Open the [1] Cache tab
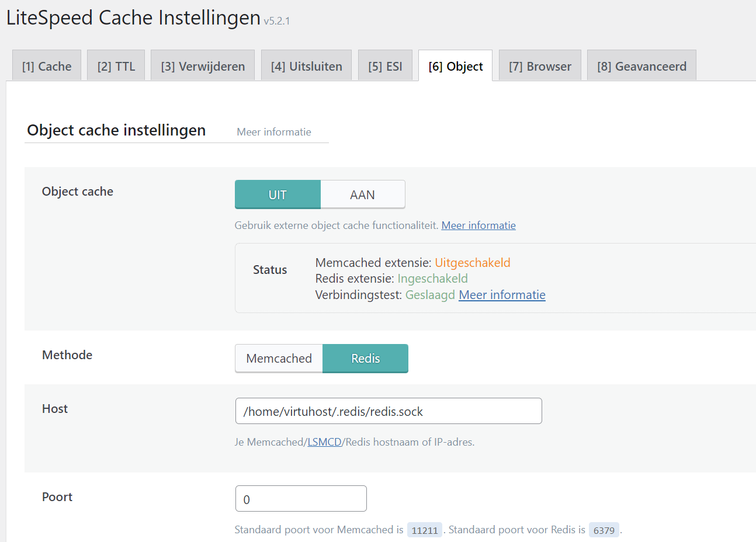The width and height of the screenshot is (756, 542). coord(47,65)
